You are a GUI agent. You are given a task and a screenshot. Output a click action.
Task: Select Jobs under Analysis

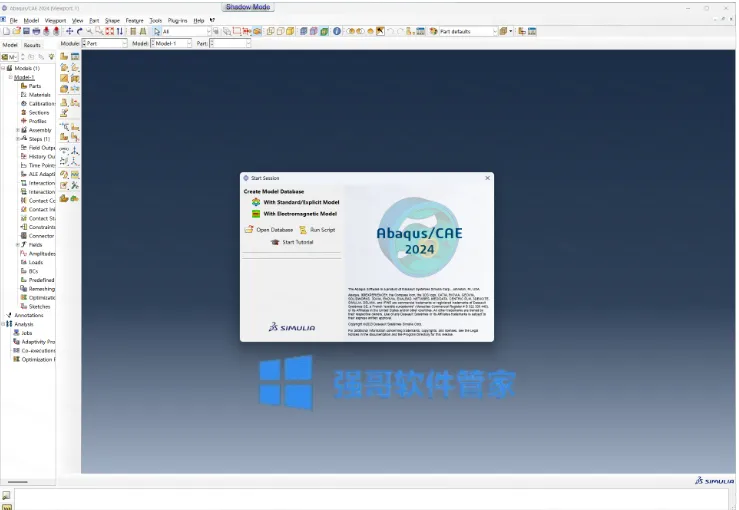(26, 333)
